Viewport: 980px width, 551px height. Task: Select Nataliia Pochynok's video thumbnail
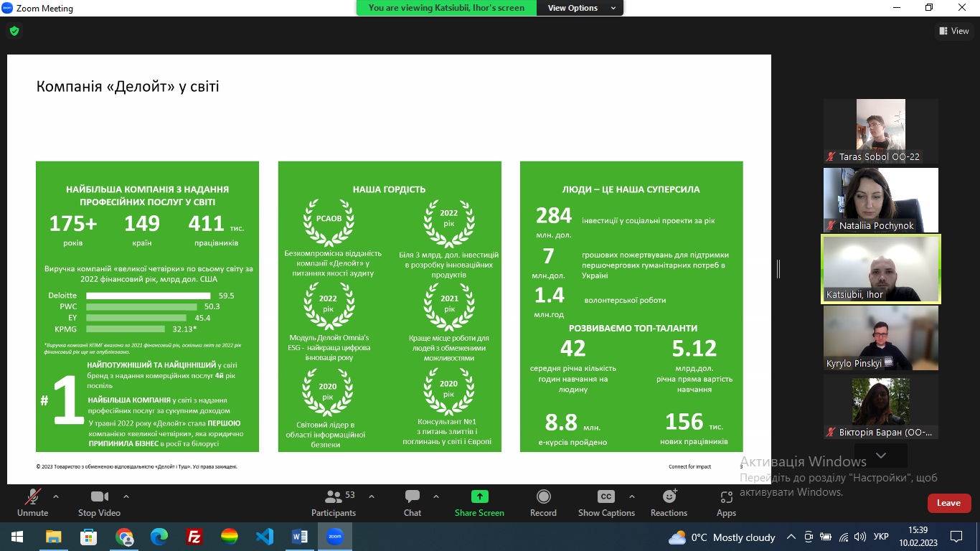881,200
